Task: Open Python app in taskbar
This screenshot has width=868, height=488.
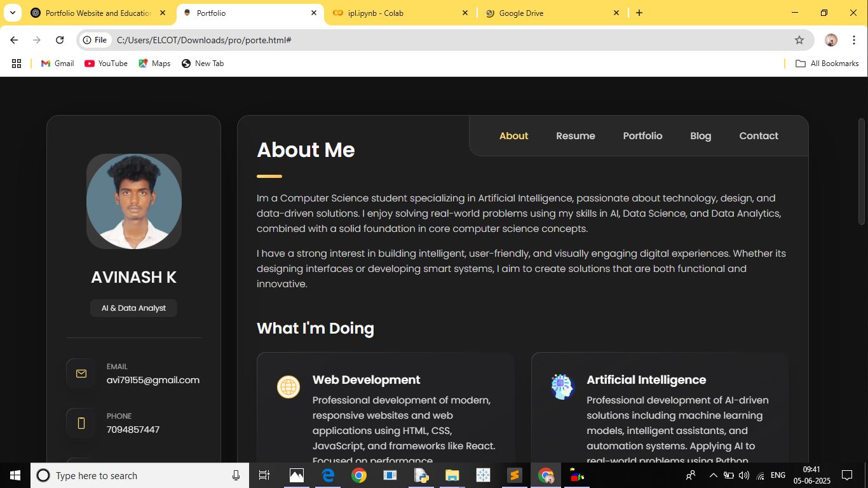Action: 421,475
